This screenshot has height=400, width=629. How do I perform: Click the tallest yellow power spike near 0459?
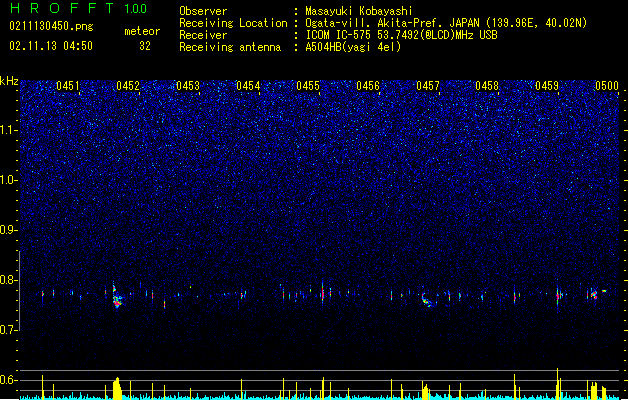click(557, 384)
